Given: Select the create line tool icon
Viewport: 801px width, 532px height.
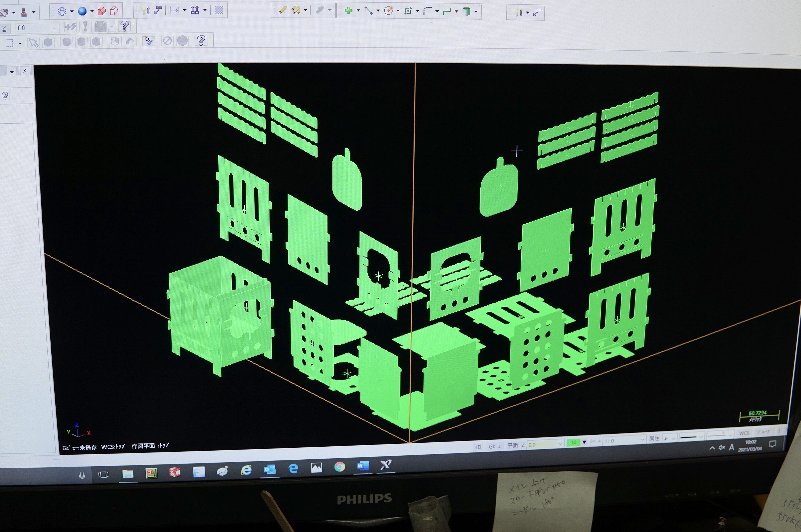Looking at the screenshot, I should (369, 11).
